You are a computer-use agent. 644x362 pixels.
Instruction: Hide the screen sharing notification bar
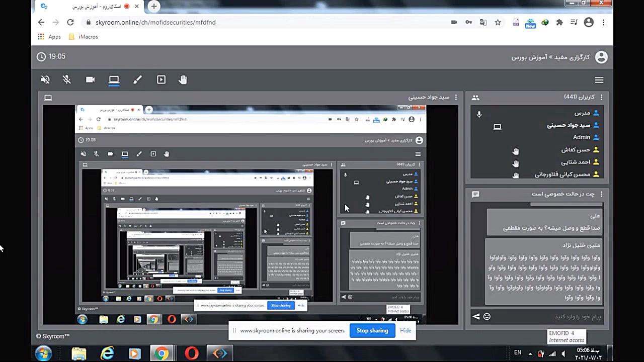pos(406,330)
